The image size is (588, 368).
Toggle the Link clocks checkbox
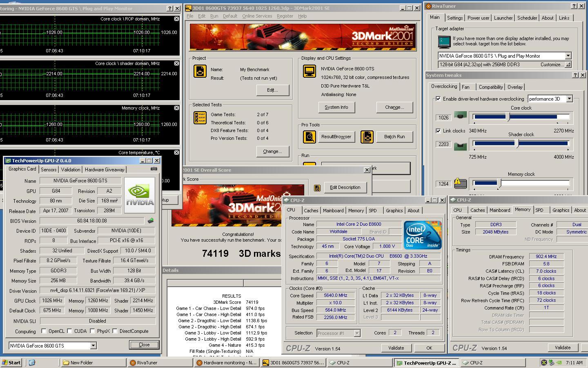pos(438,131)
